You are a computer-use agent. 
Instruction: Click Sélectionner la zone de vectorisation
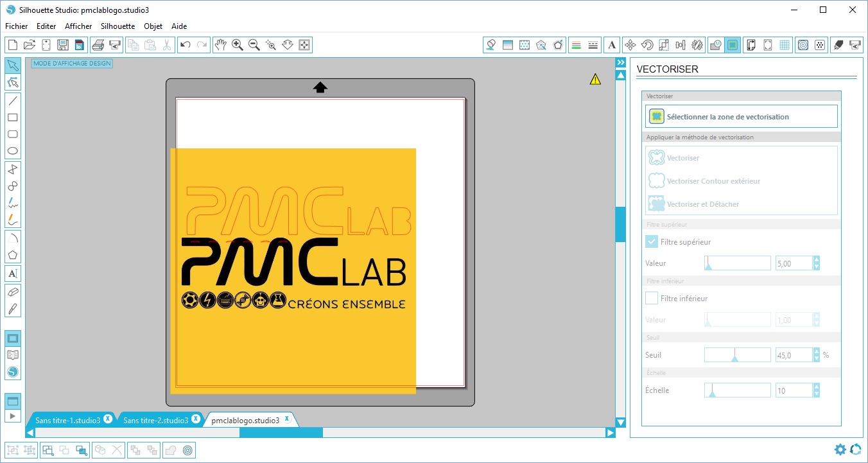point(742,117)
